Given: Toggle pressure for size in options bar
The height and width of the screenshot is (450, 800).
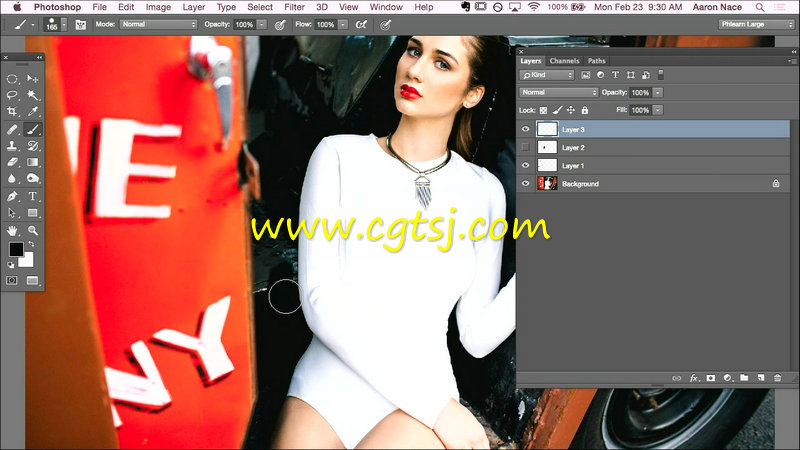Looking at the screenshot, I should (x=385, y=24).
